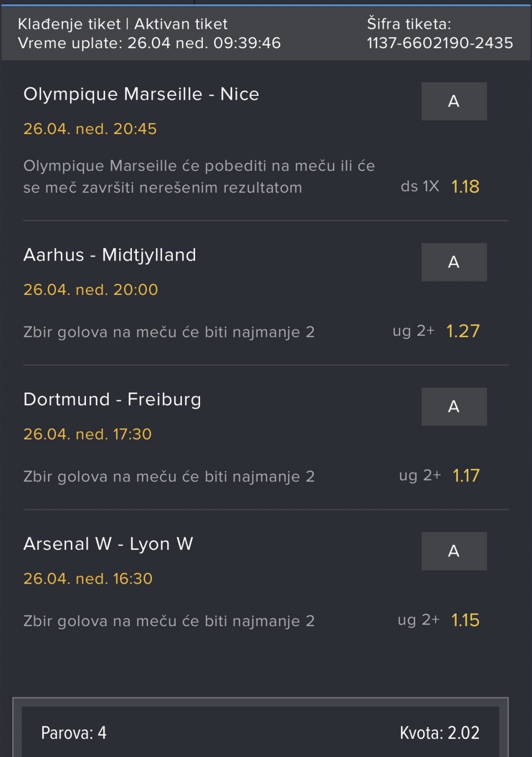The height and width of the screenshot is (757, 532).
Task: Tap the Klađenje tiket | Aktivan tiket header
Action: [x=122, y=24]
